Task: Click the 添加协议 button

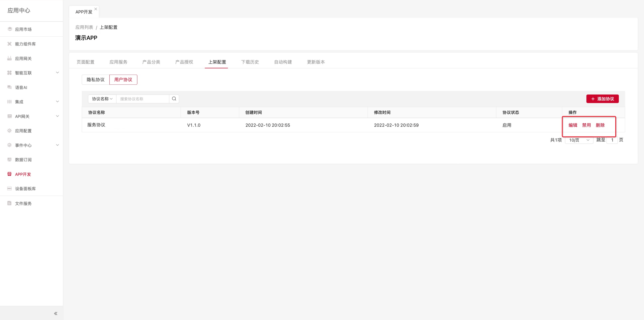Action: (x=602, y=99)
